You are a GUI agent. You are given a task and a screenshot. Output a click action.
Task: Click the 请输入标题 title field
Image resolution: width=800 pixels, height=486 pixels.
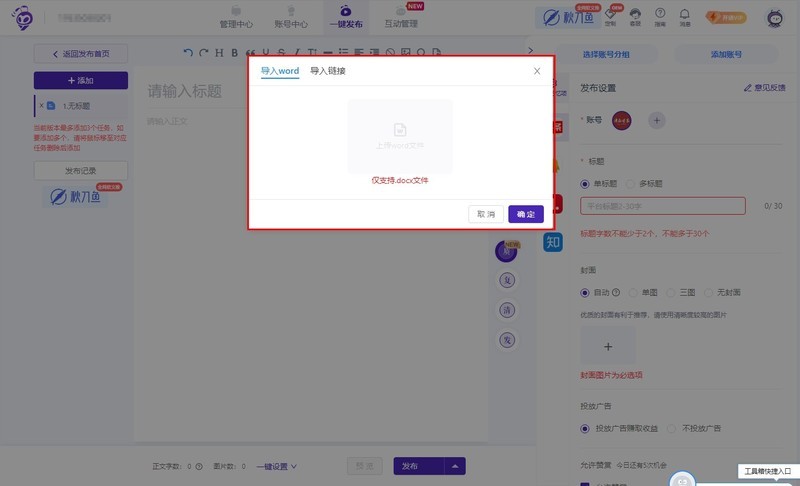click(x=185, y=91)
